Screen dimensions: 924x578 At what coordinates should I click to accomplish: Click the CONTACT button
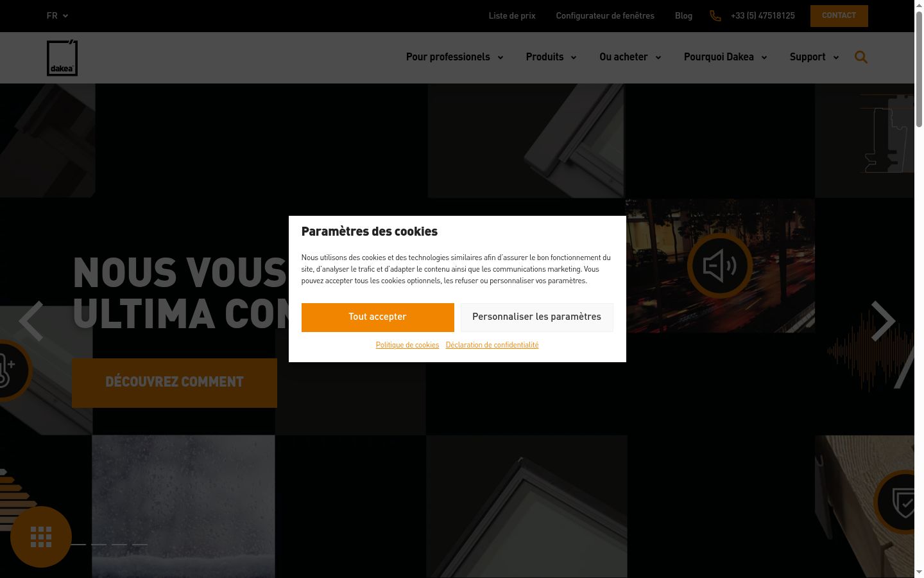tap(839, 16)
